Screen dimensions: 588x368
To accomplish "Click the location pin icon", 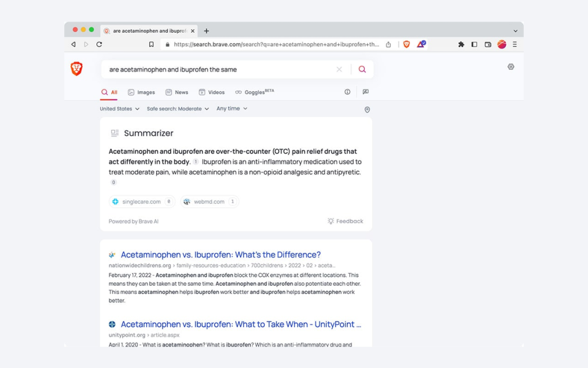I will point(367,110).
